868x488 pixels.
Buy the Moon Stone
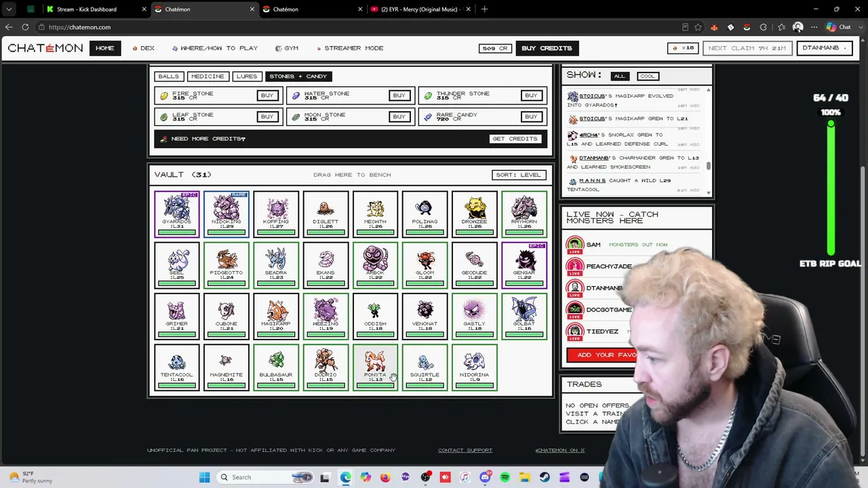tap(399, 117)
